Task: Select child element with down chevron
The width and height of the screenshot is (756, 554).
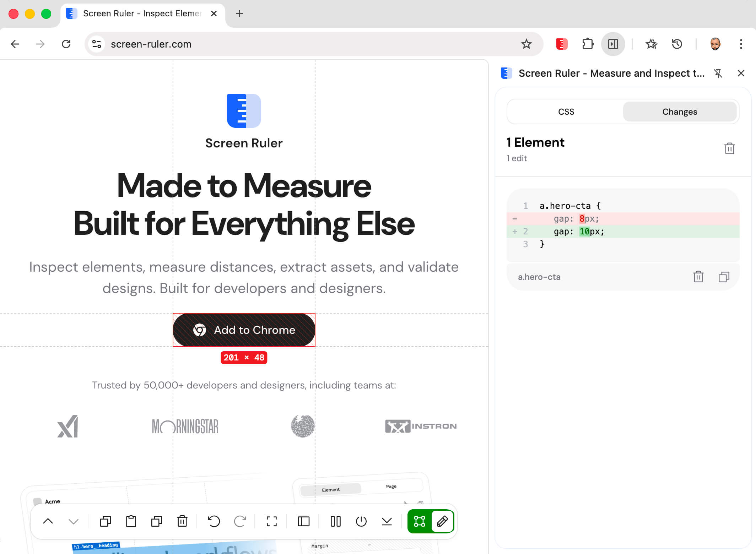Action: pyautogui.click(x=74, y=521)
